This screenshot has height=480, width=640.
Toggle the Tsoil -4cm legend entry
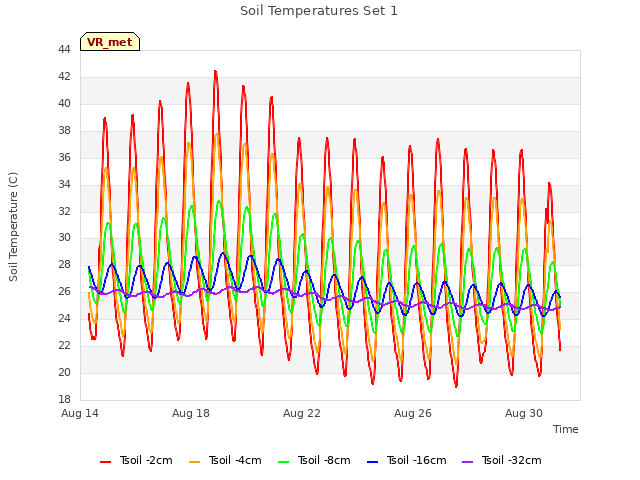(225, 460)
